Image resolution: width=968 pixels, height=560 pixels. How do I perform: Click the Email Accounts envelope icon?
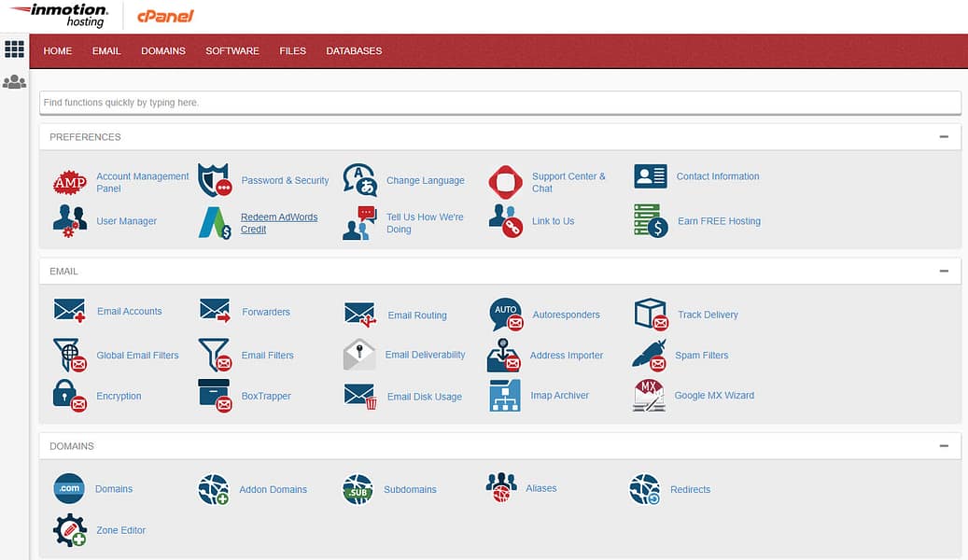[70, 311]
